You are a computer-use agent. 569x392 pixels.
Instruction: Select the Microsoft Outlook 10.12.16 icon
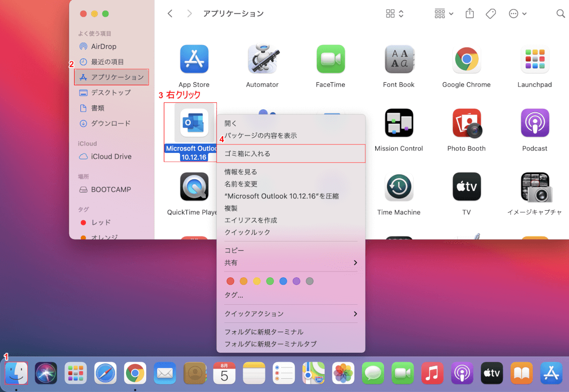(194, 123)
